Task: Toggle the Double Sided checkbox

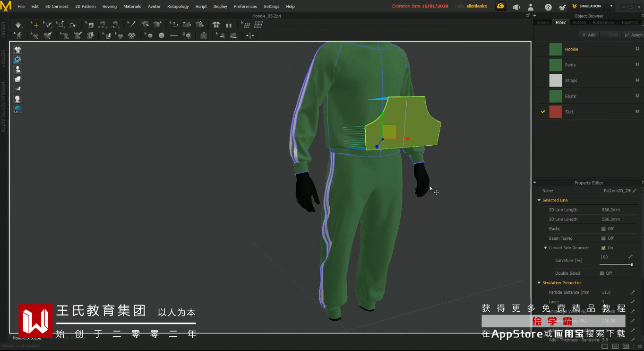Action: tap(602, 273)
